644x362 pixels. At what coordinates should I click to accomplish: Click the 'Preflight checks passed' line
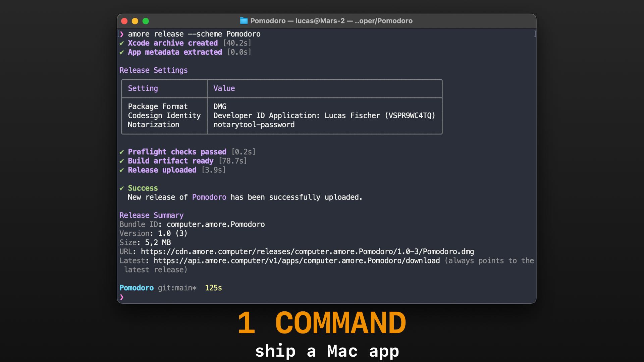coord(177,152)
